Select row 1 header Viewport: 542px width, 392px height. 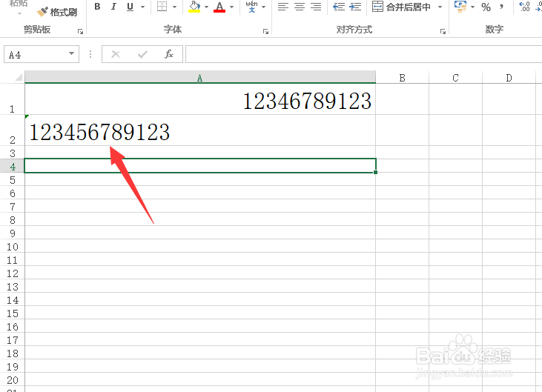tap(12, 99)
